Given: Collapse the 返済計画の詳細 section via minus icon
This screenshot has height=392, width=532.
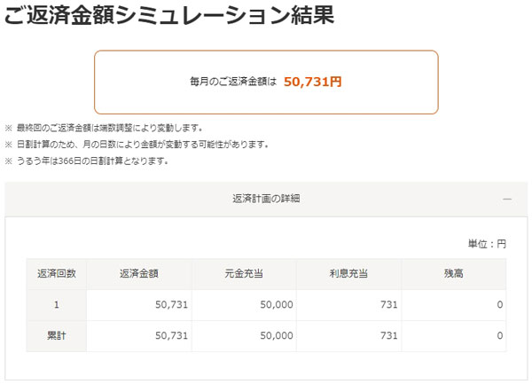Looking at the screenshot, I should [x=507, y=200].
